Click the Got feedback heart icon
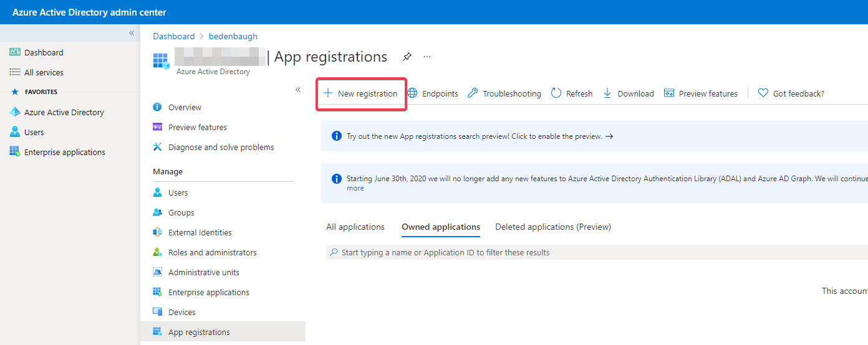This screenshot has width=868, height=345. click(763, 93)
